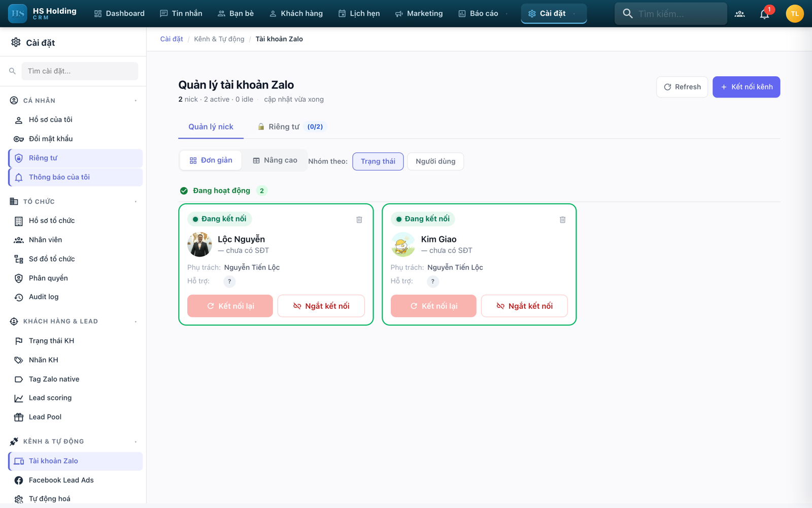Open the Báo cáo nav dropdown arrow
The image size is (812, 508).
(506, 14)
